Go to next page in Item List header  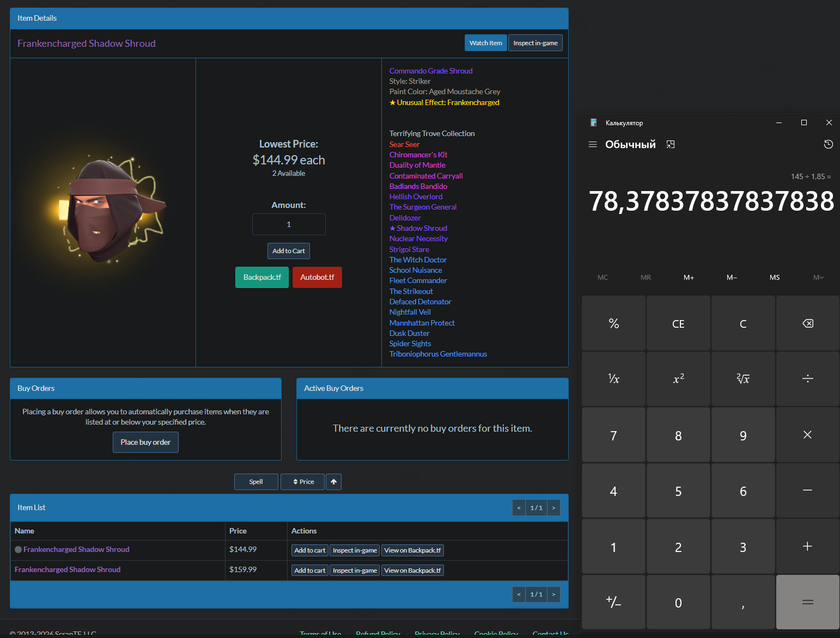553,508
